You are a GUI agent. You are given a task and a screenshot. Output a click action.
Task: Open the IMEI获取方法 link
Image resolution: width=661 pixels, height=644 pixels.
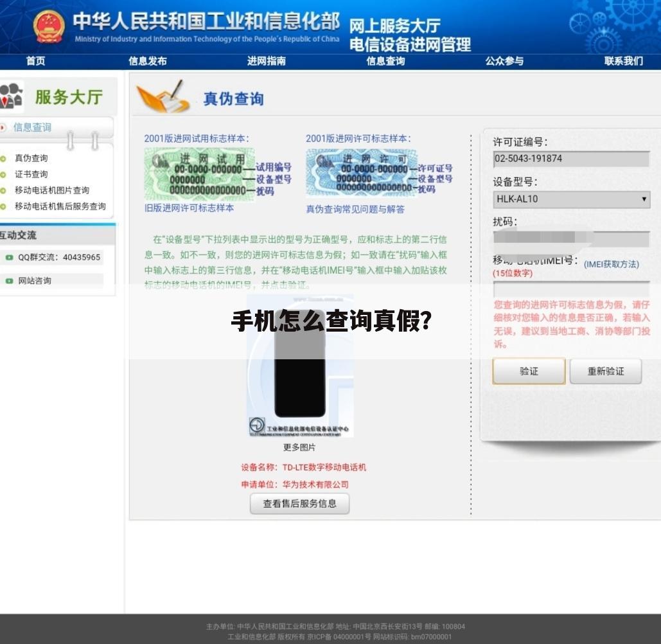[612, 264]
